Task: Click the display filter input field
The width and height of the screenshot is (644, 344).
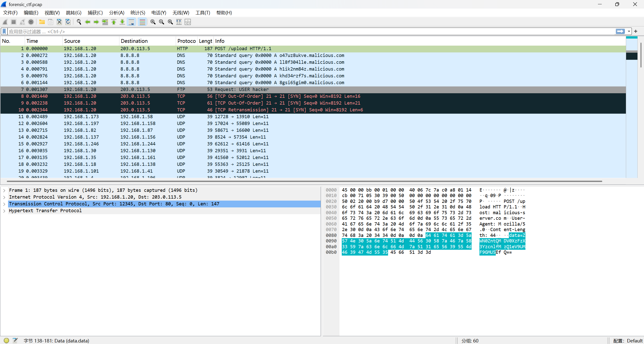Action: (302, 32)
